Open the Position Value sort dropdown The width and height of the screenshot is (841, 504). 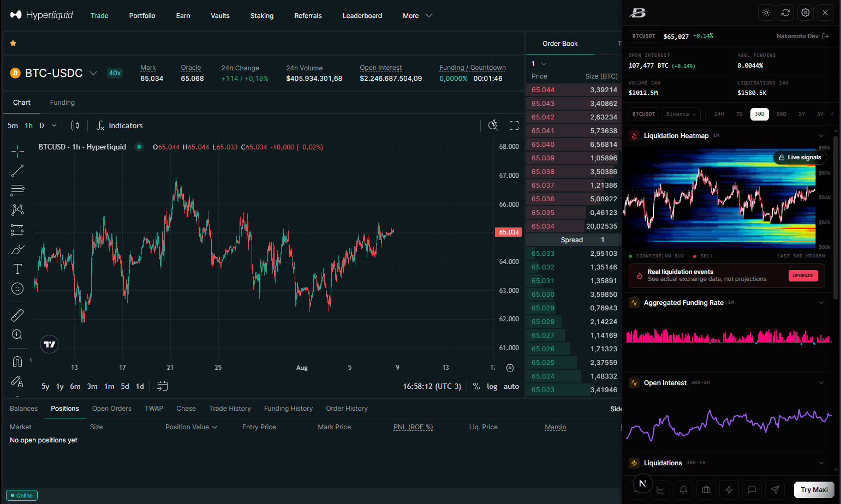coord(192,427)
